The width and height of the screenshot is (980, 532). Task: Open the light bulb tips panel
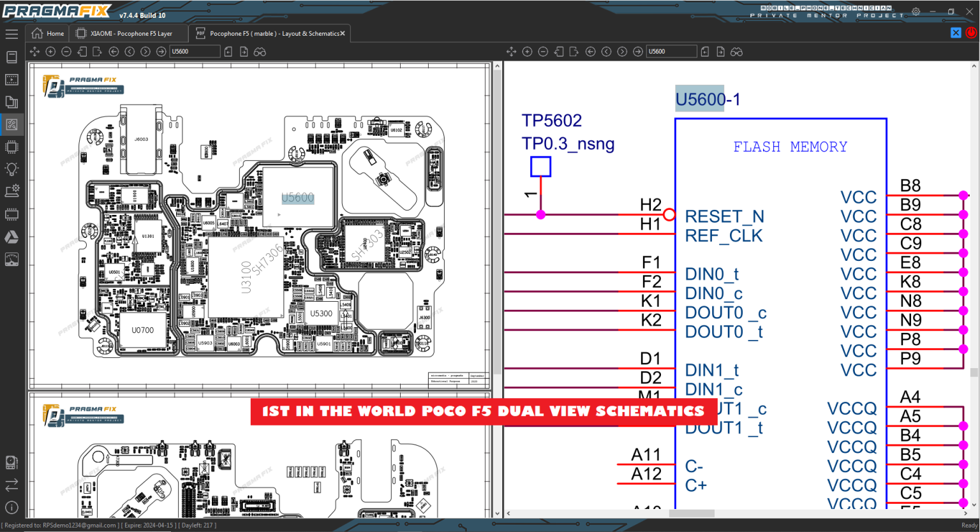(x=11, y=168)
